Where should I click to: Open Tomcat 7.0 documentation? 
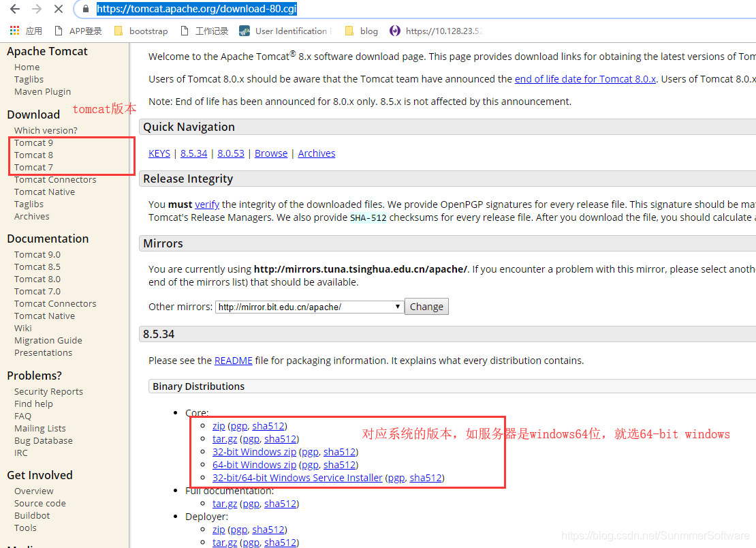tap(37, 291)
